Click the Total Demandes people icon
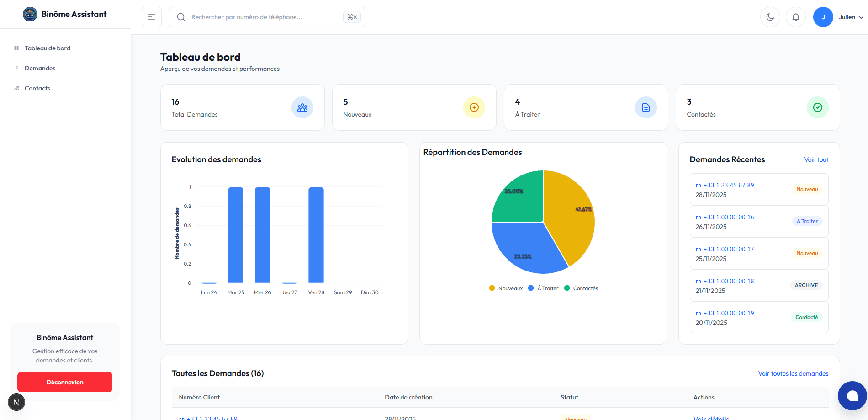The height and width of the screenshot is (420, 868). click(x=302, y=107)
